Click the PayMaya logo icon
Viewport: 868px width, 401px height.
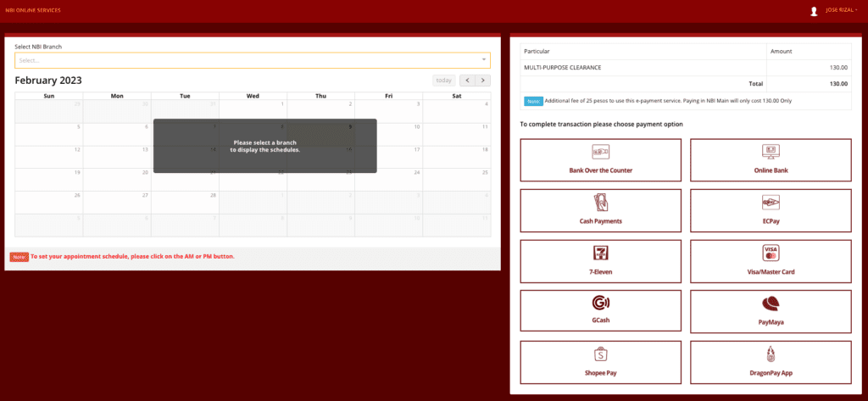pyautogui.click(x=771, y=304)
